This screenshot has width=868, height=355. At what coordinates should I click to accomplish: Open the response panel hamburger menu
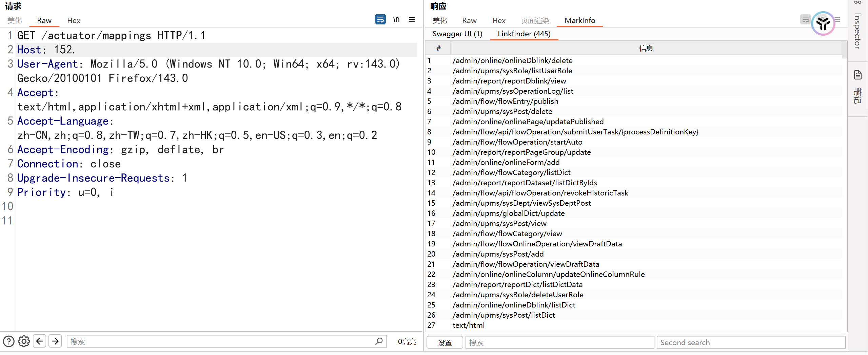click(838, 20)
